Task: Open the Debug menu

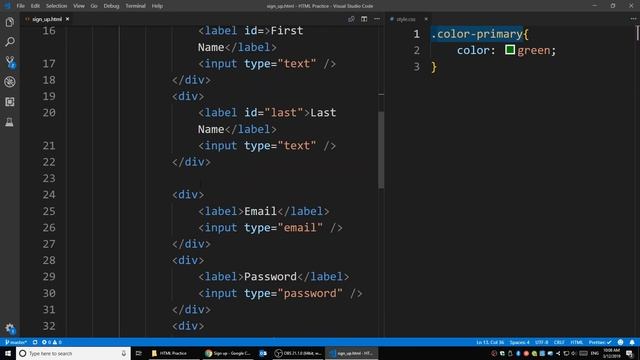Action: point(111,6)
